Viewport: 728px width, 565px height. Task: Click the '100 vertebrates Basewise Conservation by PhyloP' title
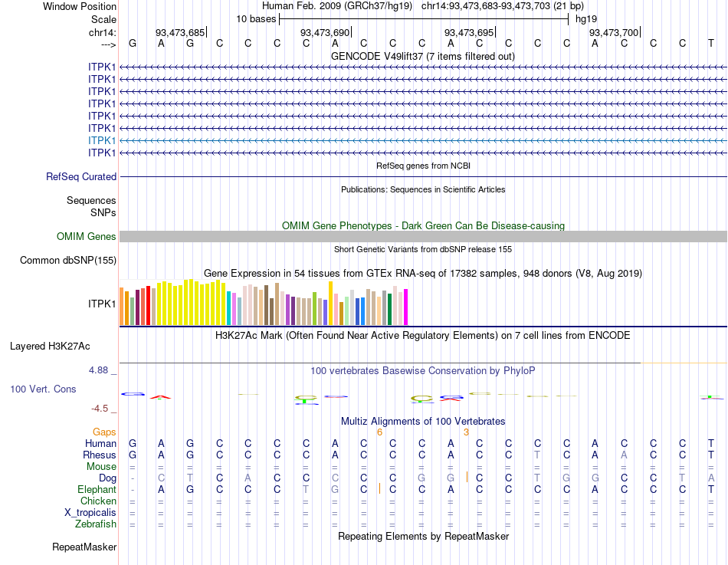423,371
